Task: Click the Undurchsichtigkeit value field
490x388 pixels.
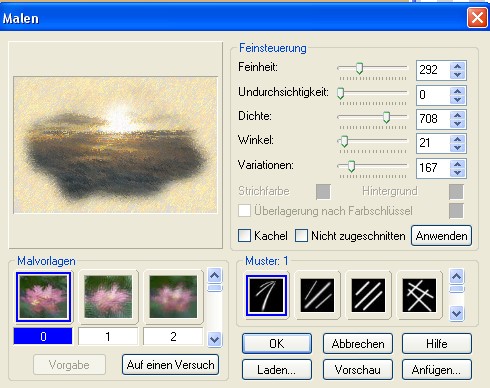Action: click(432, 95)
